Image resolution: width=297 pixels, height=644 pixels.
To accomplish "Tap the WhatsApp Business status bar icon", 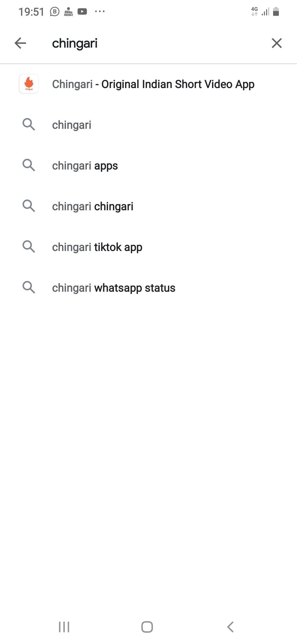I will click(x=55, y=12).
